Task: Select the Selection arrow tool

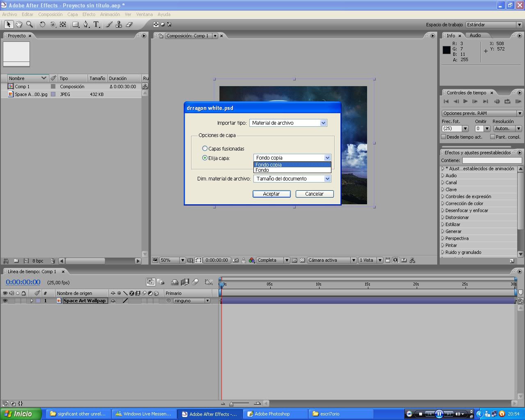Action: [x=8, y=25]
